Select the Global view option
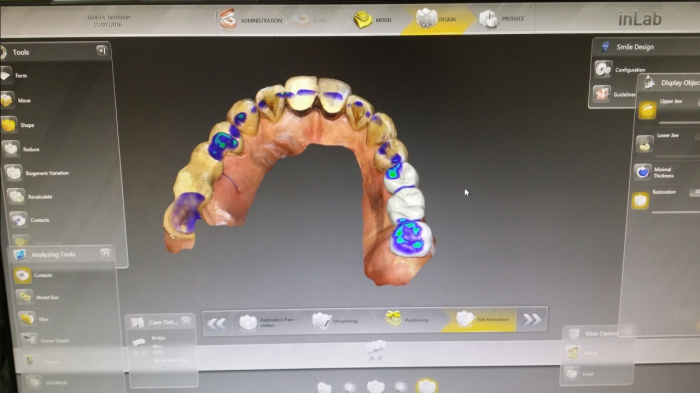Image resolution: width=700 pixels, height=393 pixels. (x=581, y=353)
